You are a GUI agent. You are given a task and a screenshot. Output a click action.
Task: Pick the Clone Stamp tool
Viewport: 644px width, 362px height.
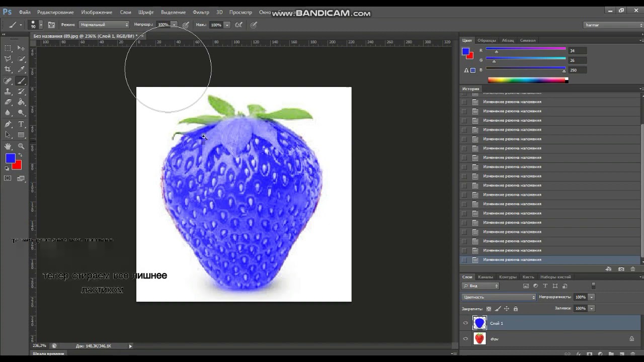tap(8, 92)
